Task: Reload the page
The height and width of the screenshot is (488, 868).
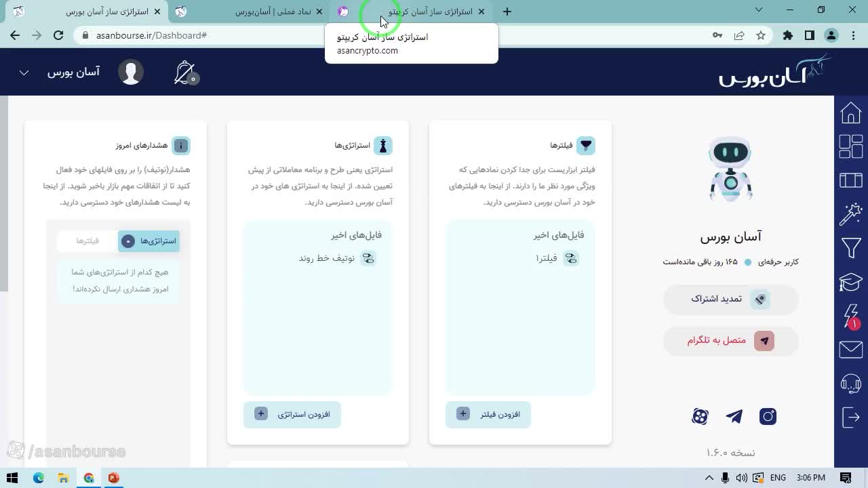Action: (58, 35)
